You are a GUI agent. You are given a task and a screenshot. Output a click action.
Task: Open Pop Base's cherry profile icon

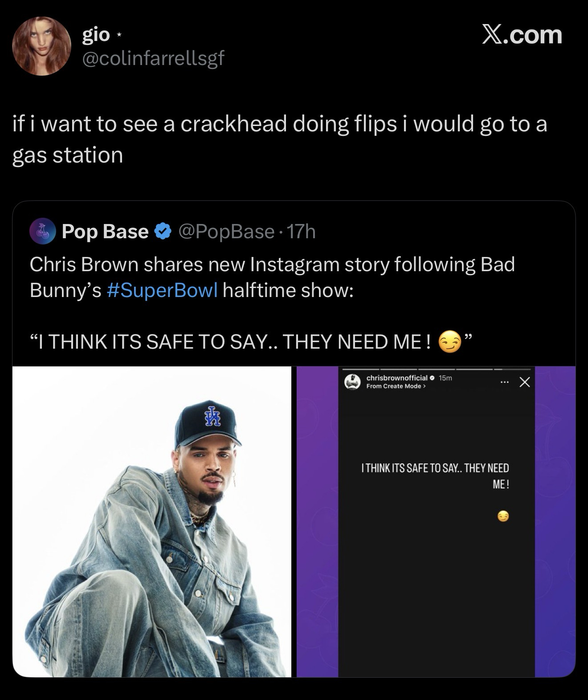point(42,232)
